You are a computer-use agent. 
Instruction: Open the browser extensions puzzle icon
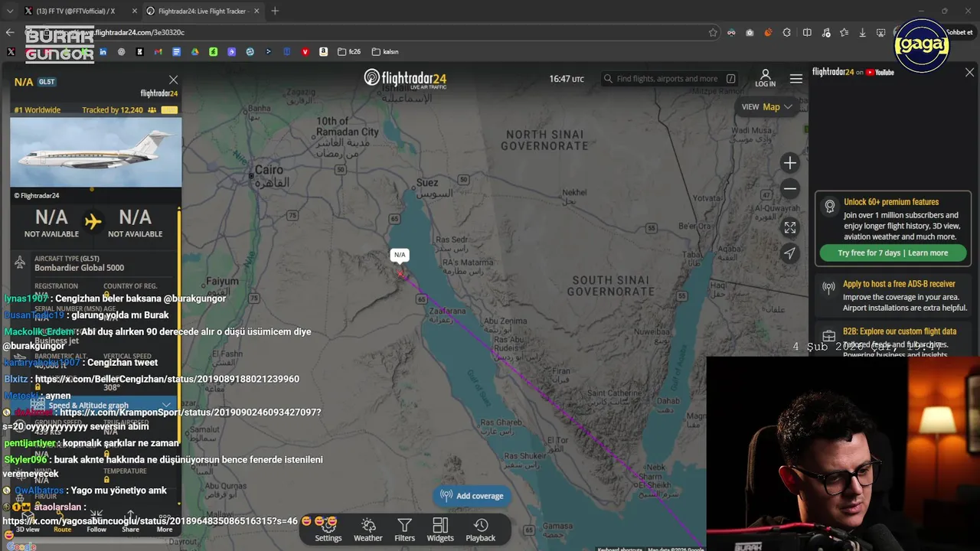pos(787,32)
